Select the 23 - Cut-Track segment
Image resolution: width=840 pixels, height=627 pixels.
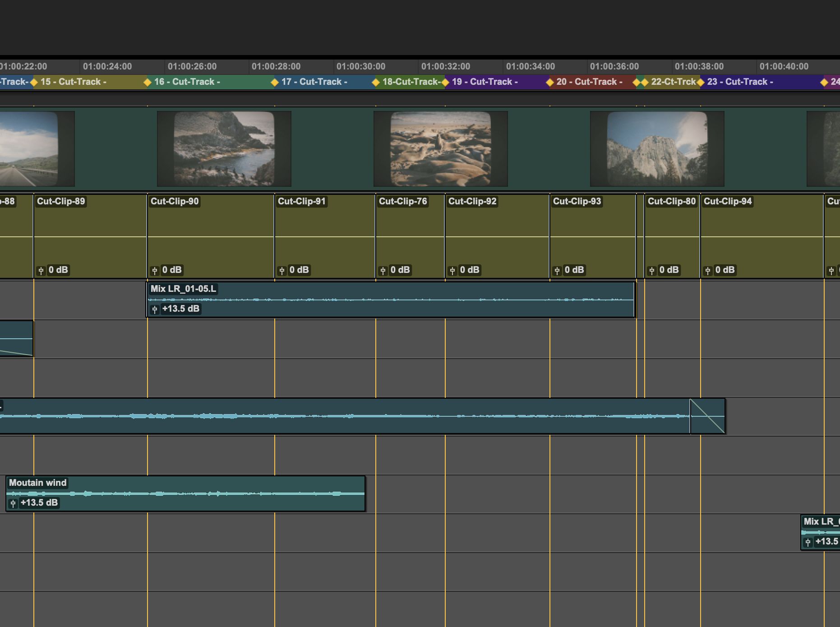tap(762, 82)
